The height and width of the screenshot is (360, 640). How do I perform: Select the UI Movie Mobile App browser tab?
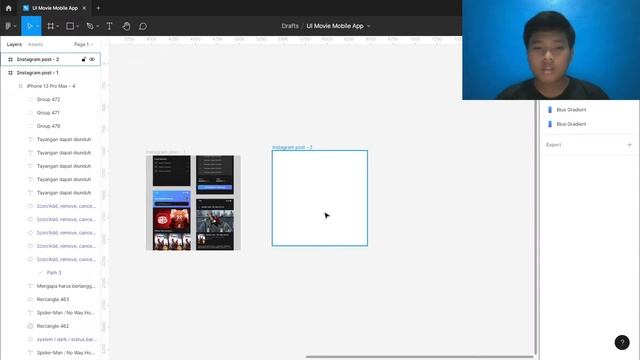tap(54, 8)
